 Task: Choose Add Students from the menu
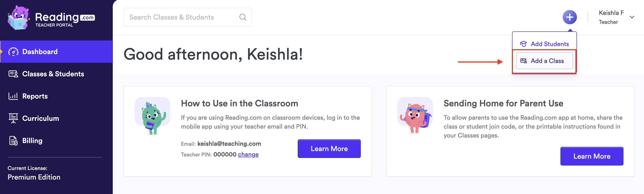(550, 44)
